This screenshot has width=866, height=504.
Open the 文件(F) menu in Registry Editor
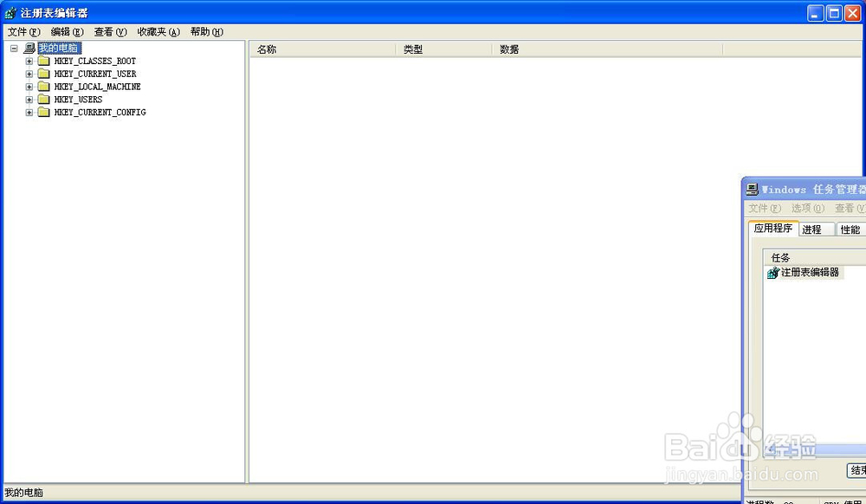23,32
